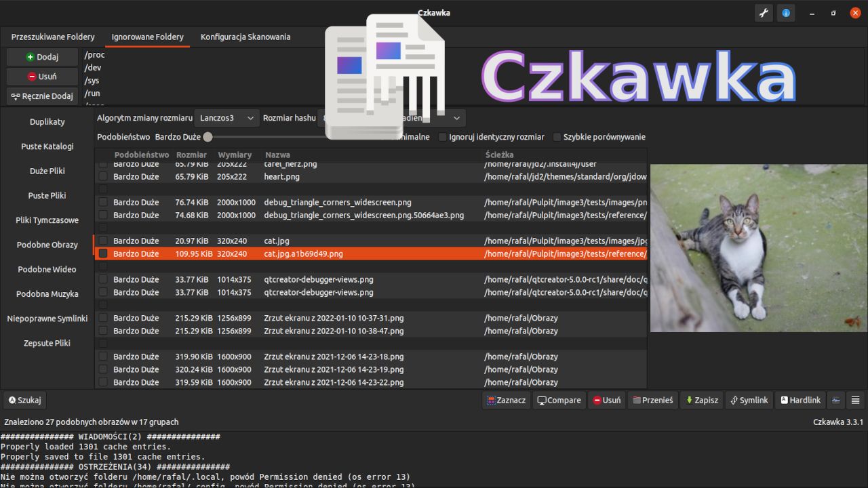Viewport: 868px width, 488px height.
Task: Select the /sys ignored folder entry
Action: [92, 81]
